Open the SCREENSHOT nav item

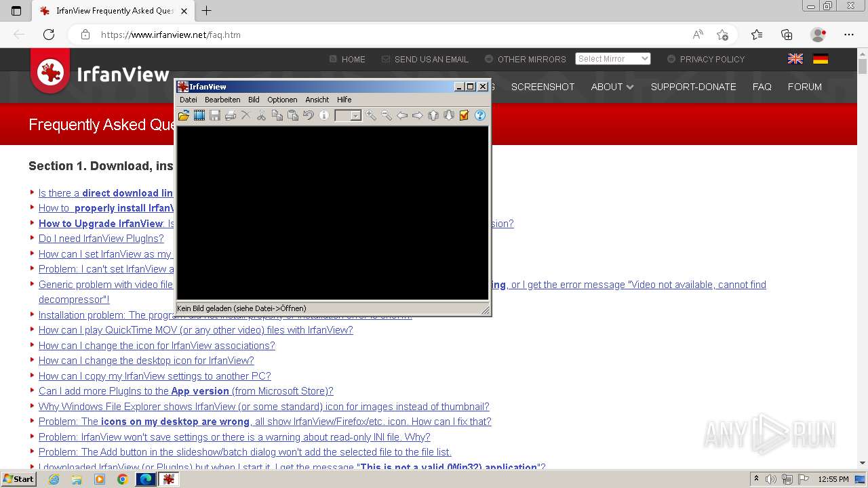pos(542,87)
